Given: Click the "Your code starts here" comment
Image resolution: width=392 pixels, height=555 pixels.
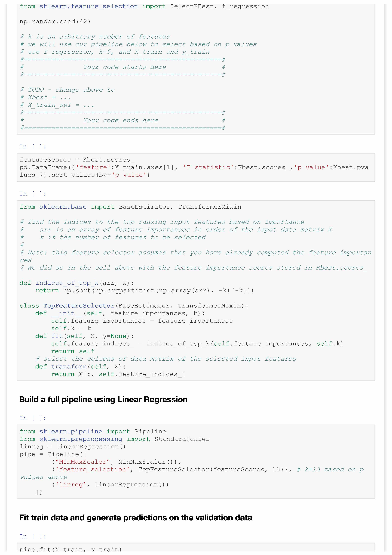Looking at the screenshot, I should click(x=124, y=67).
